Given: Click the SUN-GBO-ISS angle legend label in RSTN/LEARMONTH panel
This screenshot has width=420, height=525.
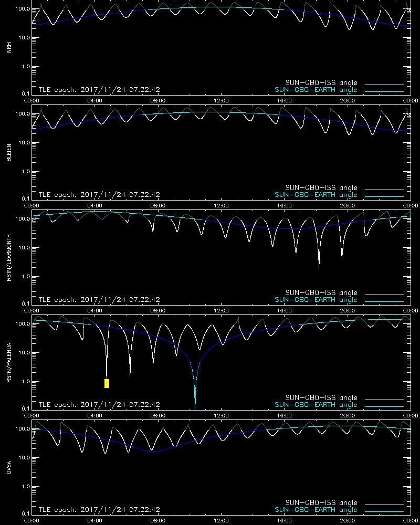Looking at the screenshot, I should (x=321, y=292).
